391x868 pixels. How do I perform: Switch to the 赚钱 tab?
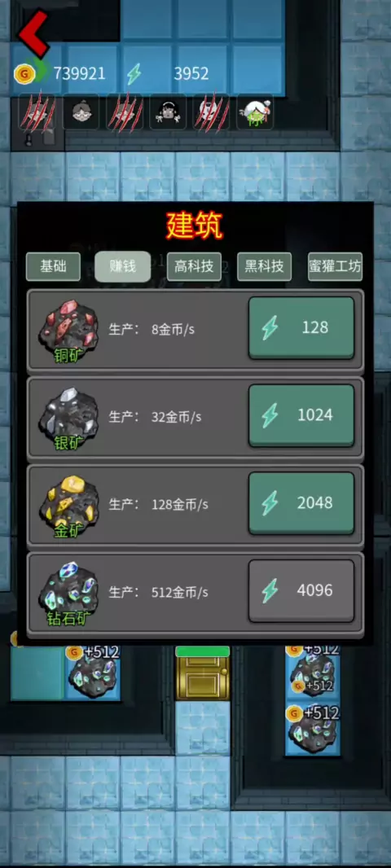122,267
